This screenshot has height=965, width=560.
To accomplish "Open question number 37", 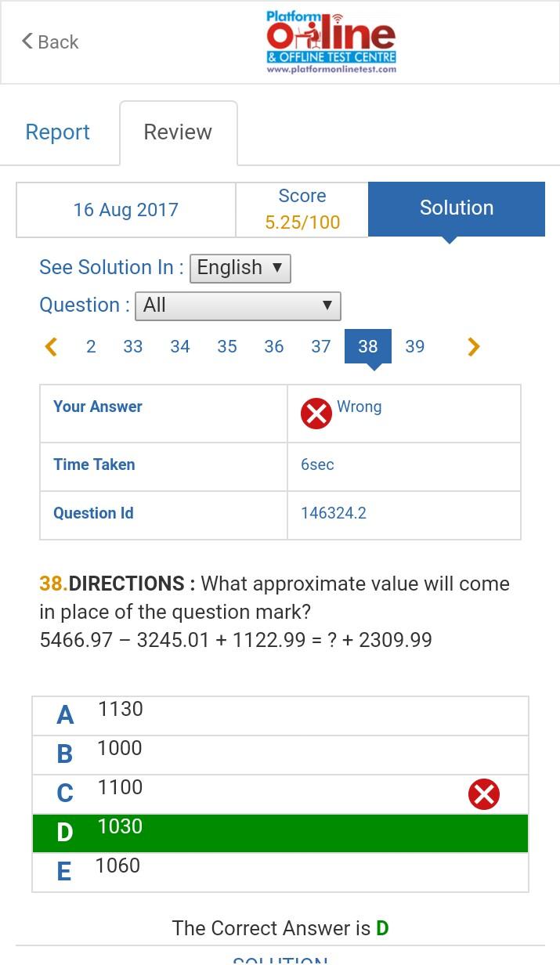I will [321, 346].
